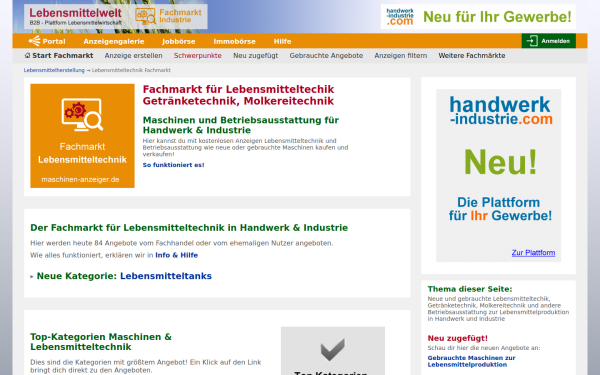Open the Jobbörse menu item
This screenshot has height=375, width=600.
coord(178,41)
